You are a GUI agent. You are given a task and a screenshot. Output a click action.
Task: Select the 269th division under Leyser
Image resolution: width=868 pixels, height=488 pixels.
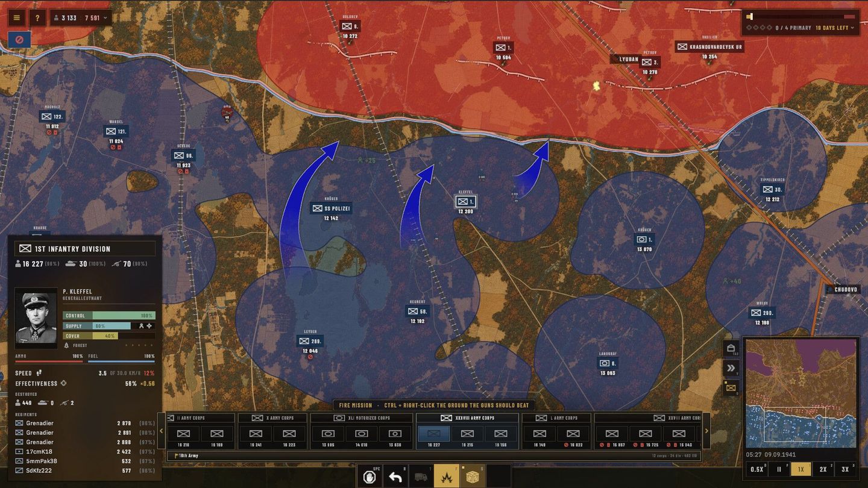[310, 342]
